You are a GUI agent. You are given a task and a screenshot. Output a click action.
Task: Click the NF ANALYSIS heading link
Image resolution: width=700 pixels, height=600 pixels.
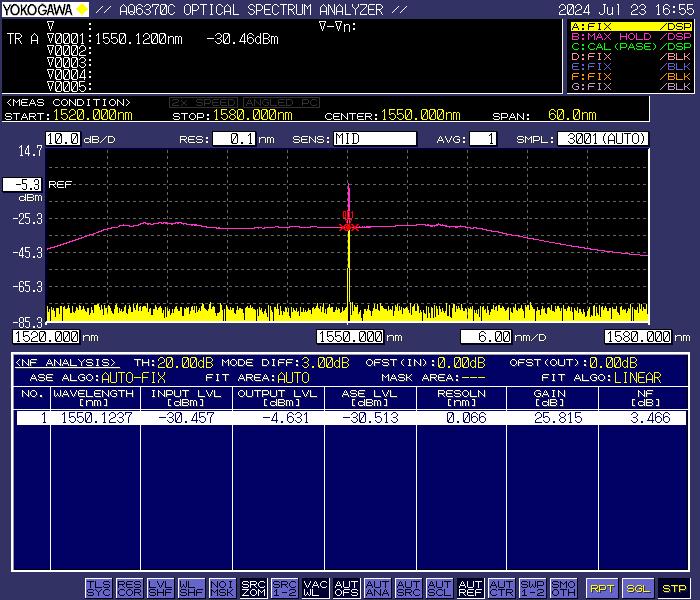pos(67,363)
